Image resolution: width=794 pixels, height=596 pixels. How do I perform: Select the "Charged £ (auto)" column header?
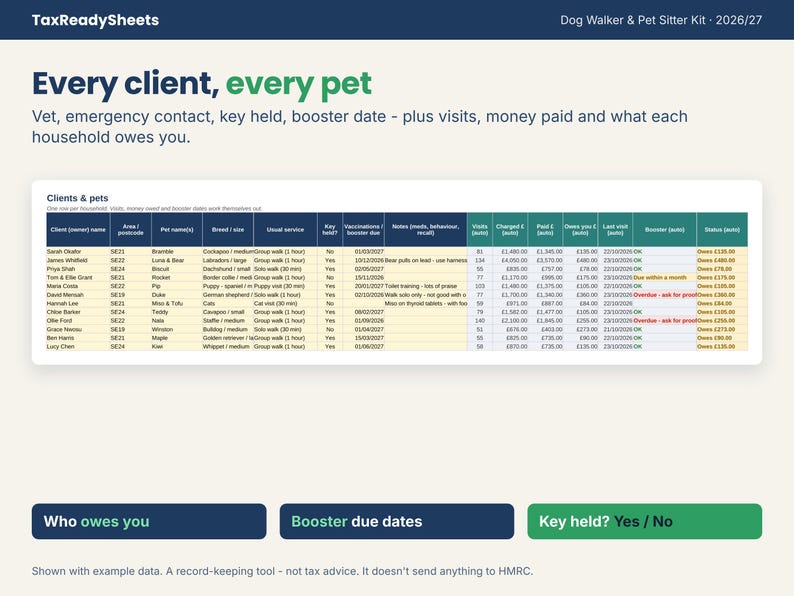(x=510, y=229)
